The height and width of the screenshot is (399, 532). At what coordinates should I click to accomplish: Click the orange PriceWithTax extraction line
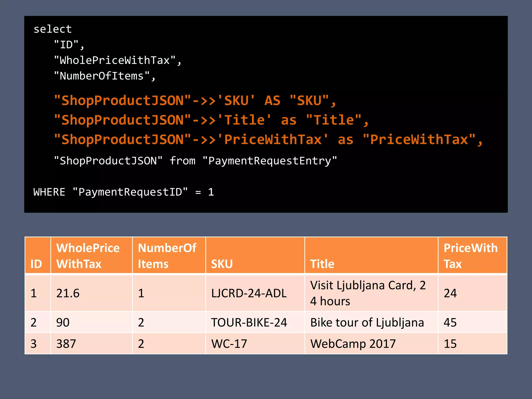coord(268,139)
